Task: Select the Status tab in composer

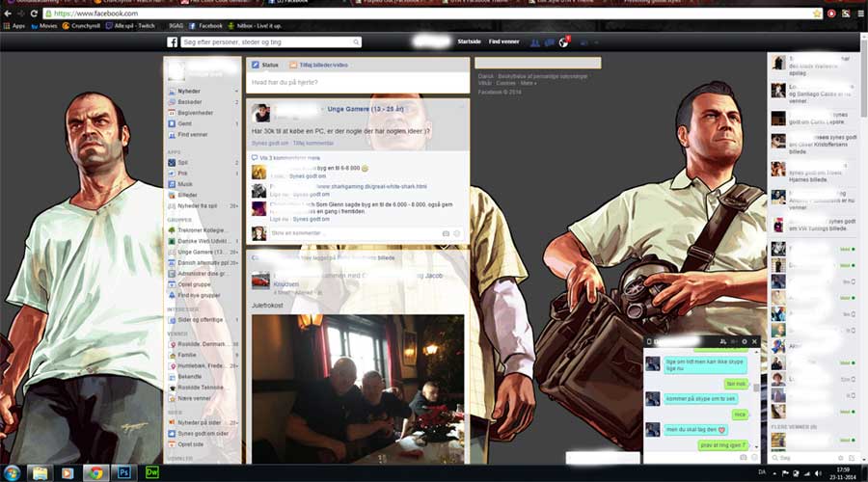Action: coord(265,65)
